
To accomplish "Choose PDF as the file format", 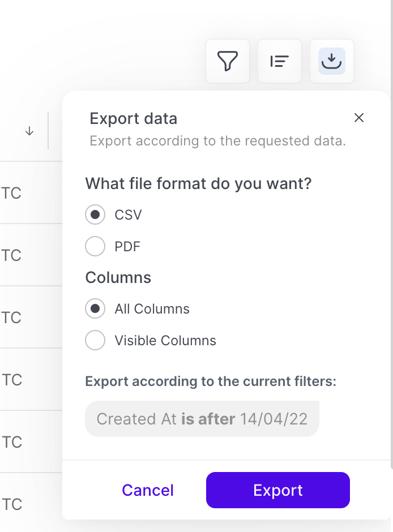I will [x=95, y=246].
